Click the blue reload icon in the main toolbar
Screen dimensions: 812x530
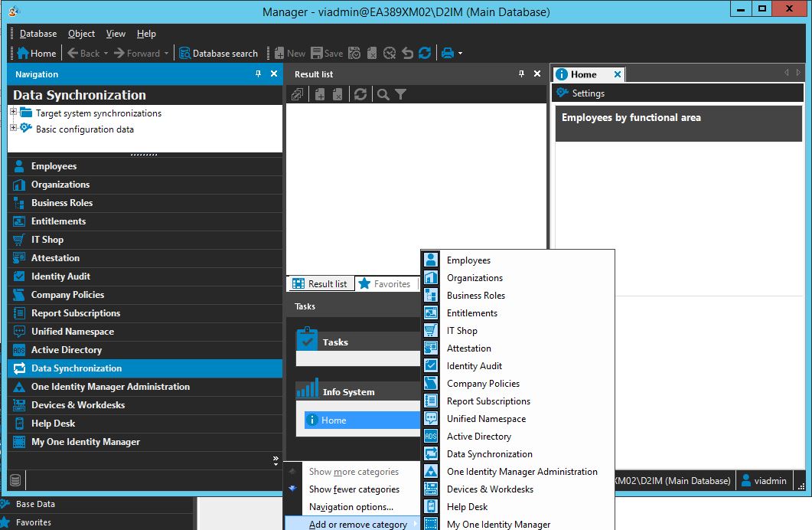[x=425, y=54]
